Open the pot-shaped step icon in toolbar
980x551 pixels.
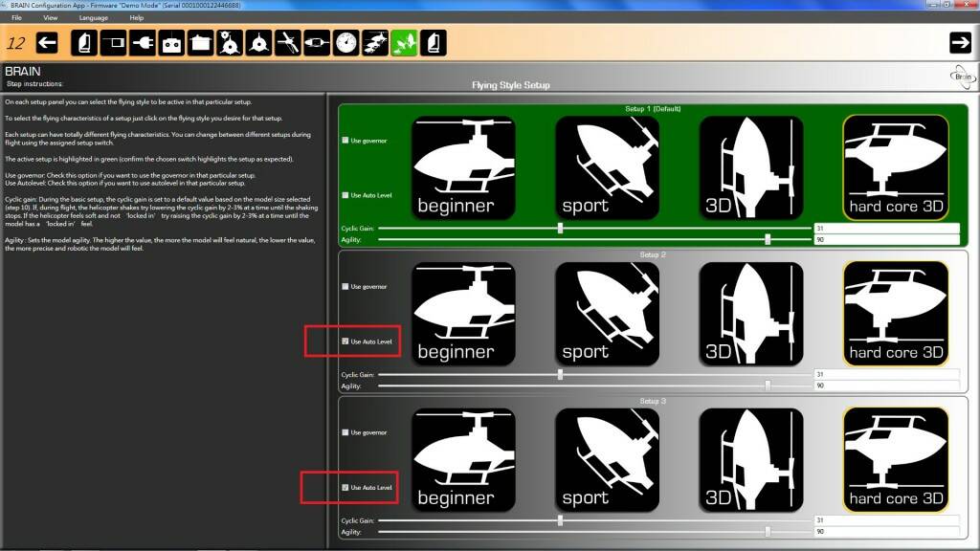pos(201,43)
